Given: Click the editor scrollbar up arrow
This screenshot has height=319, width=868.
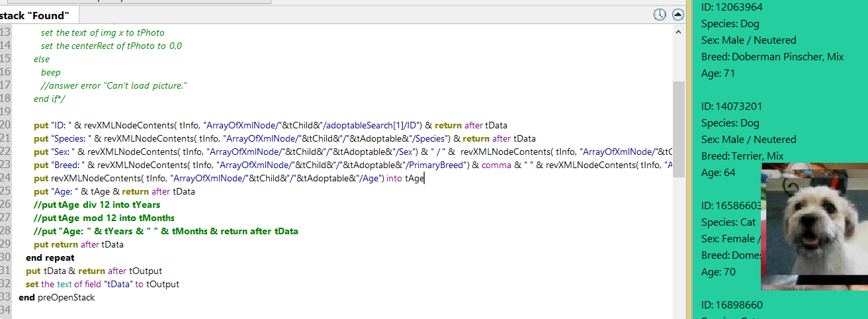Looking at the screenshot, I should point(678,31).
